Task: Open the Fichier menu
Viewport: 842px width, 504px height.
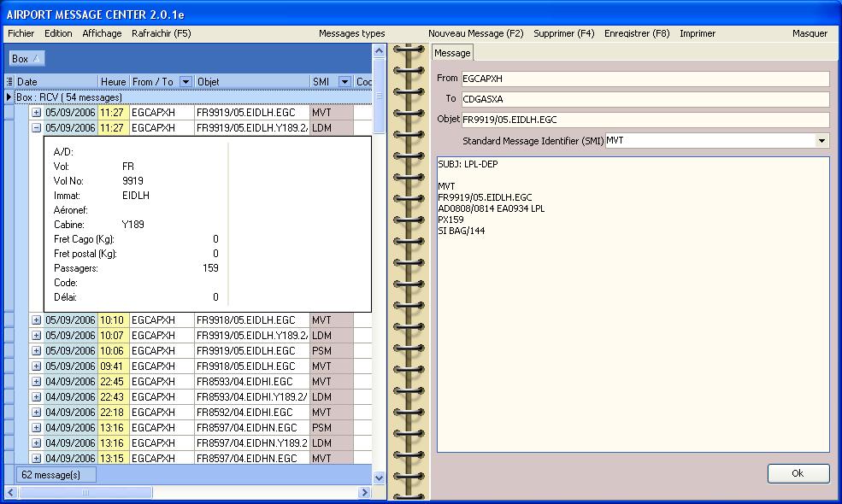Action: [21, 34]
